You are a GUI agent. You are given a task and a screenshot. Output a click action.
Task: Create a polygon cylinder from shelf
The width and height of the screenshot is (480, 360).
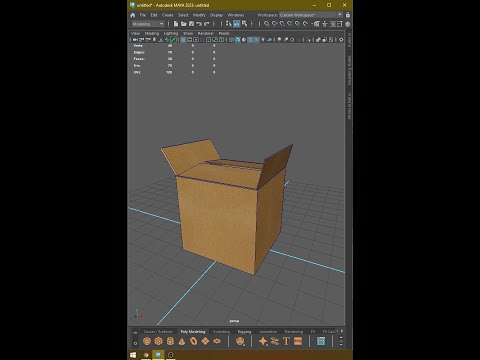click(x=170, y=341)
